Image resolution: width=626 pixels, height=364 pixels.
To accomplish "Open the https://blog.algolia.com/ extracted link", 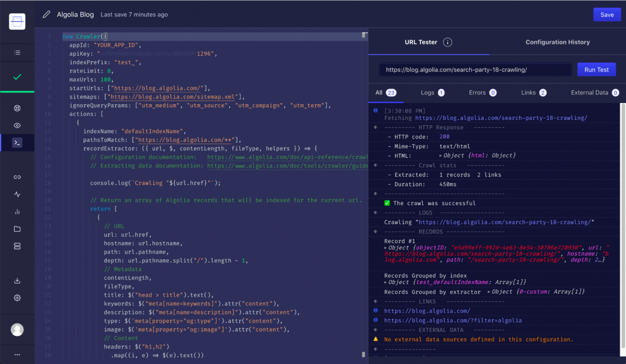I will (x=427, y=311).
